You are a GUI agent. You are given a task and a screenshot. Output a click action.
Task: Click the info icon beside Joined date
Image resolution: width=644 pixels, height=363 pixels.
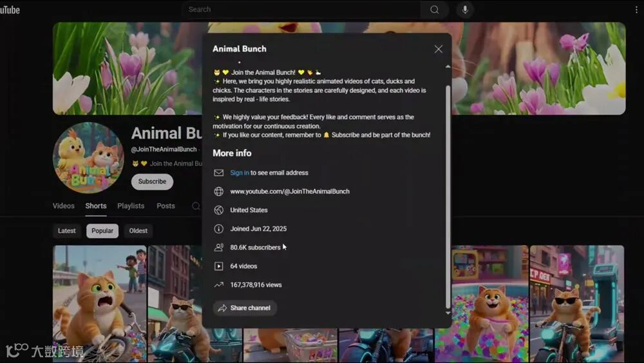218,229
